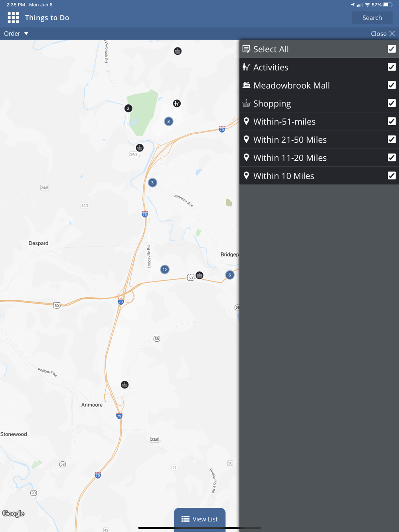The height and width of the screenshot is (532, 399).
Task: Select the dark cluster marker showing 2
Action: tap(128, 108)
